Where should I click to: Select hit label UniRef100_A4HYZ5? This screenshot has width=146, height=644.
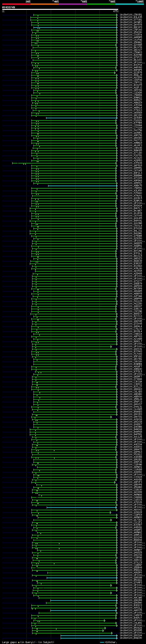point(131,610)
